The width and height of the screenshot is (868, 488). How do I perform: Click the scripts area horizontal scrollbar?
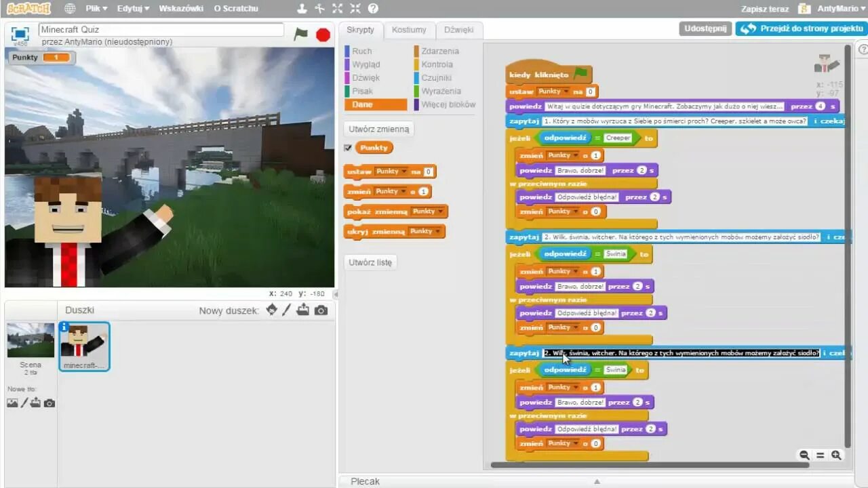coord(650,465)
